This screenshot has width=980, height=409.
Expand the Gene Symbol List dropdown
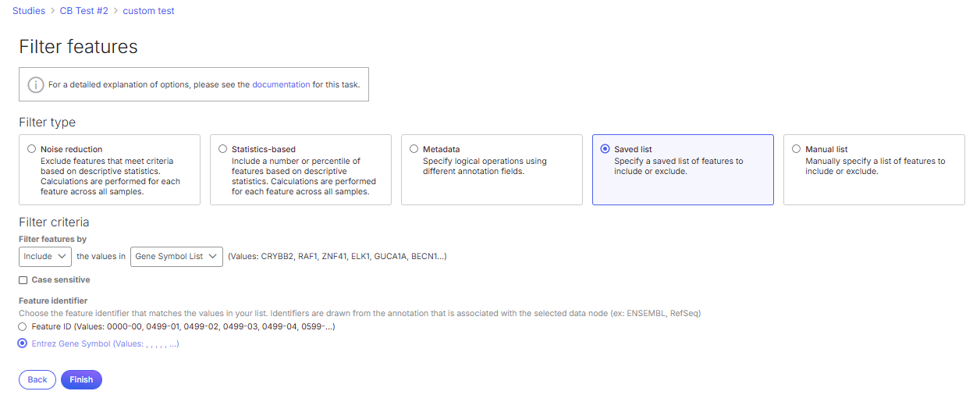click(x=176, y=256)
